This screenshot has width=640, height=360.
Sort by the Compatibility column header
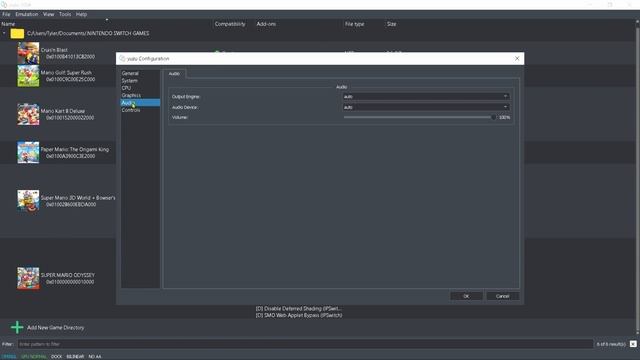click(230, 24)
